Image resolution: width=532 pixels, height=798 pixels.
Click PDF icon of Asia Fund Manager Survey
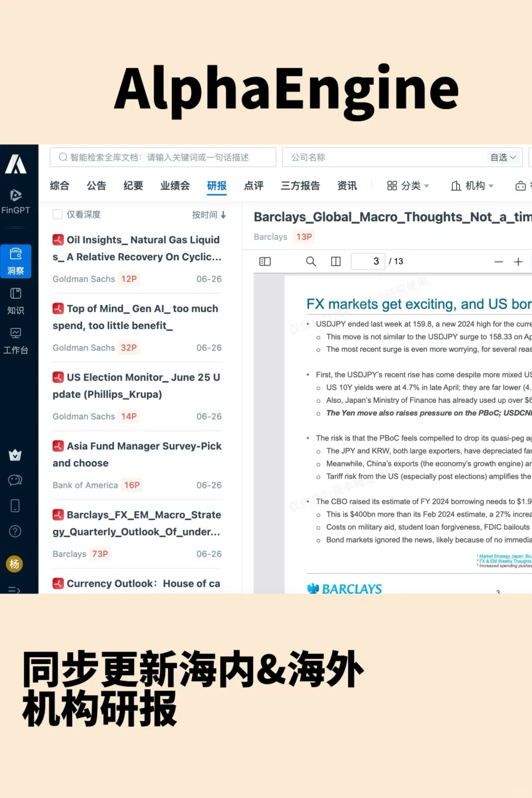point(58,446)
